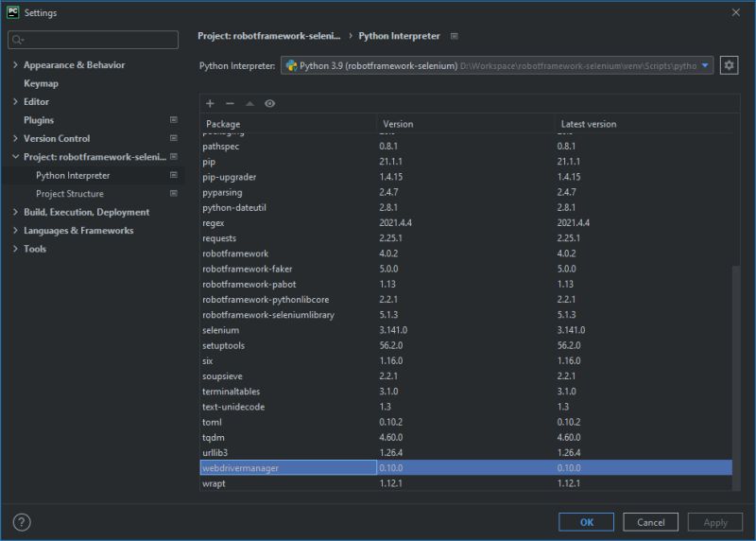The width and height of the screenshot is (756, 541).
Task: Select the urllib3 package row
Action: point(466,453)
